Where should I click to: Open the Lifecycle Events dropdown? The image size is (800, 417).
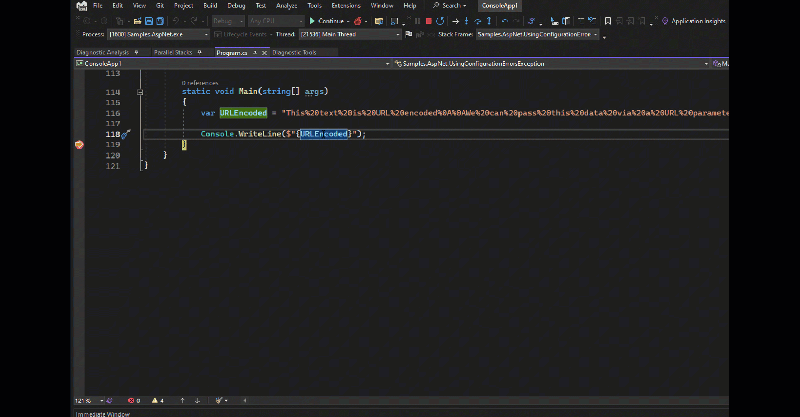click(244, 34)
